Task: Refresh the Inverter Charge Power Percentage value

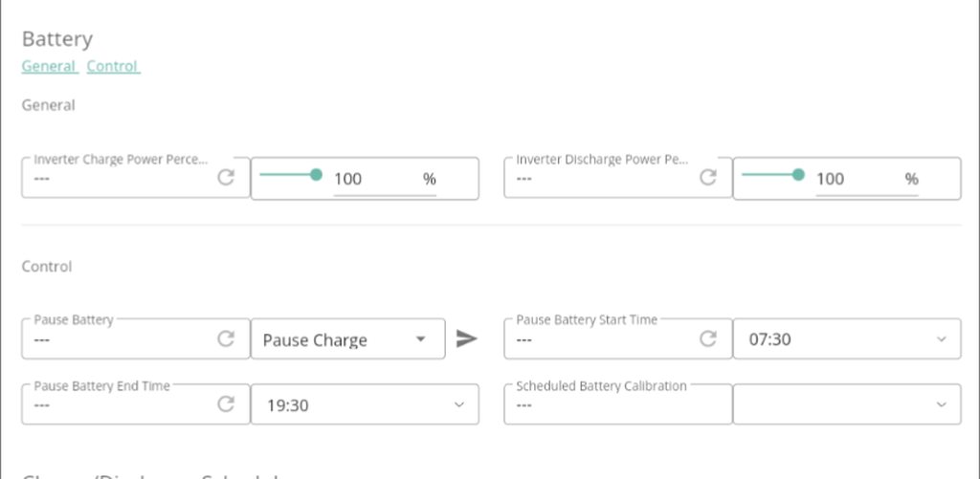Action: coord(226,178)
